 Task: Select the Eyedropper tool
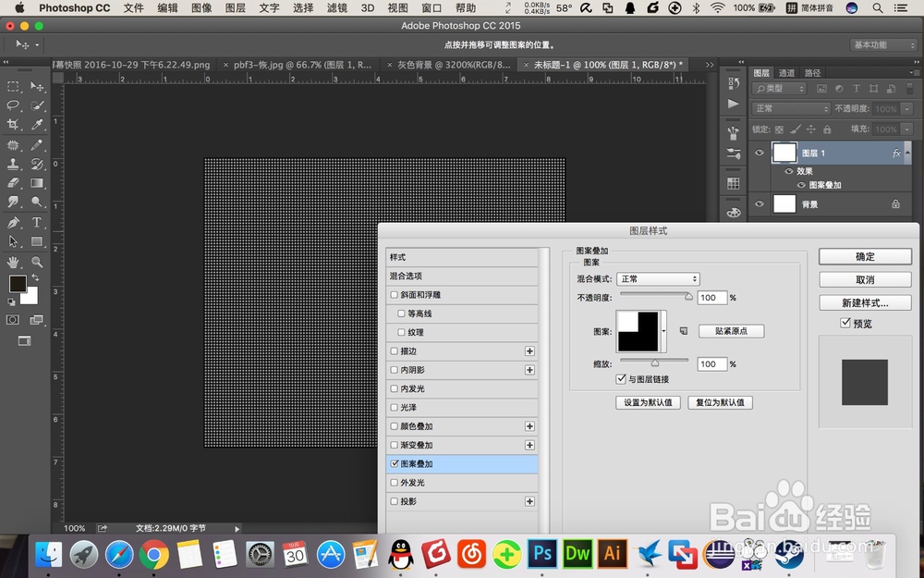[x=37, y=125]
